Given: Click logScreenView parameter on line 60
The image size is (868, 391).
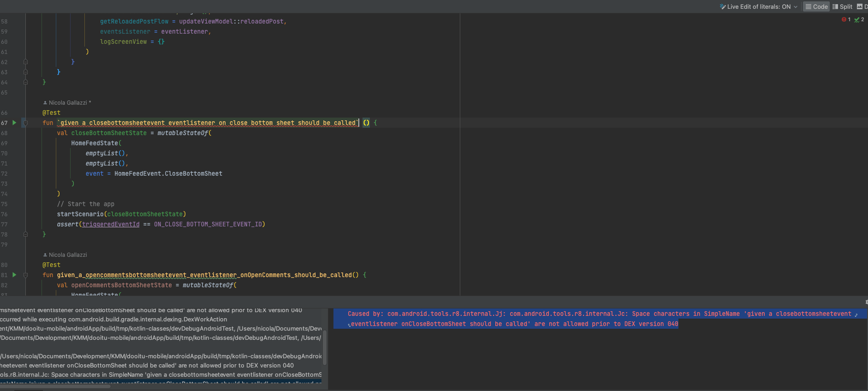Looking at the screenshot, I should point(124,41).
